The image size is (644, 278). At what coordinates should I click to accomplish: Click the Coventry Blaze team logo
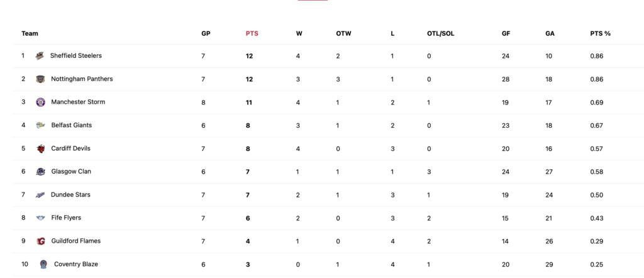[43, 264]
